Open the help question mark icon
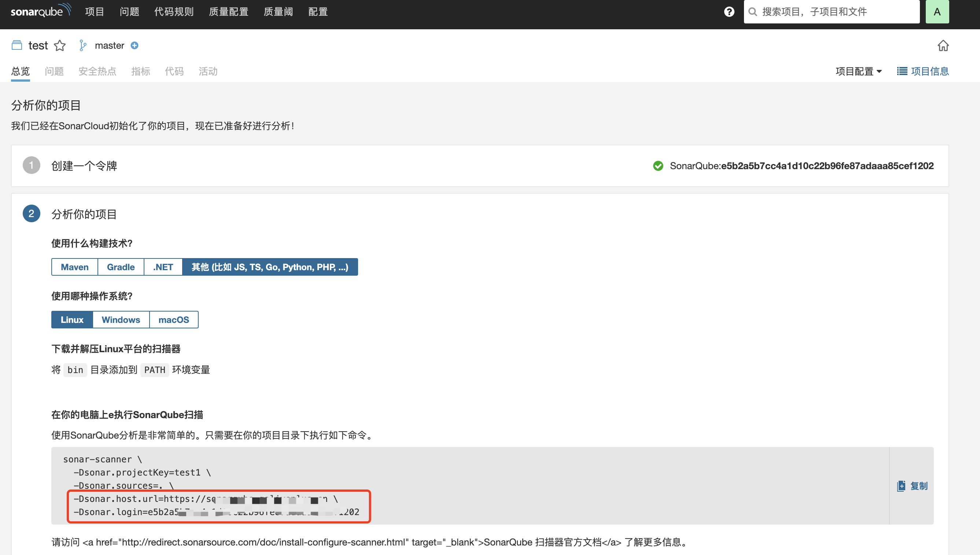 pos(729,12)
